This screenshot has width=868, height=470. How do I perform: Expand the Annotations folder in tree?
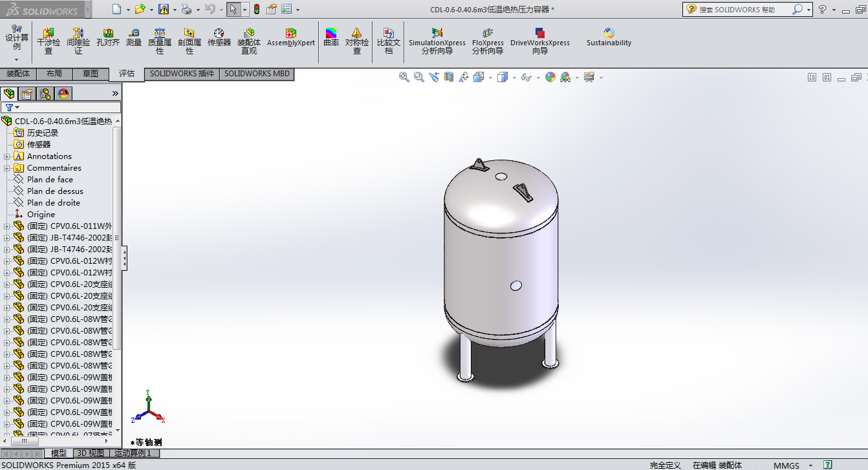(x=7, y=156)
